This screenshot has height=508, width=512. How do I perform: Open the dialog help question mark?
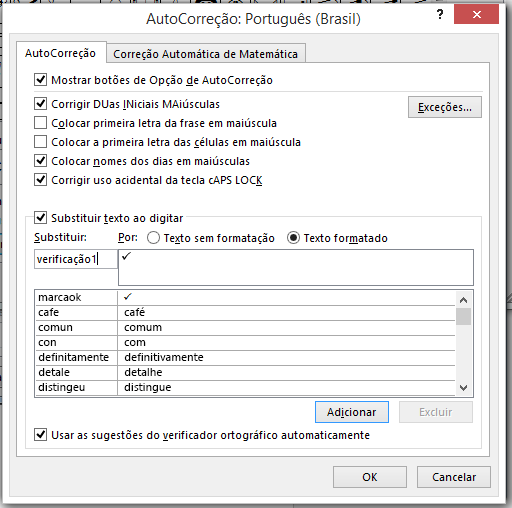pos(440,15)
